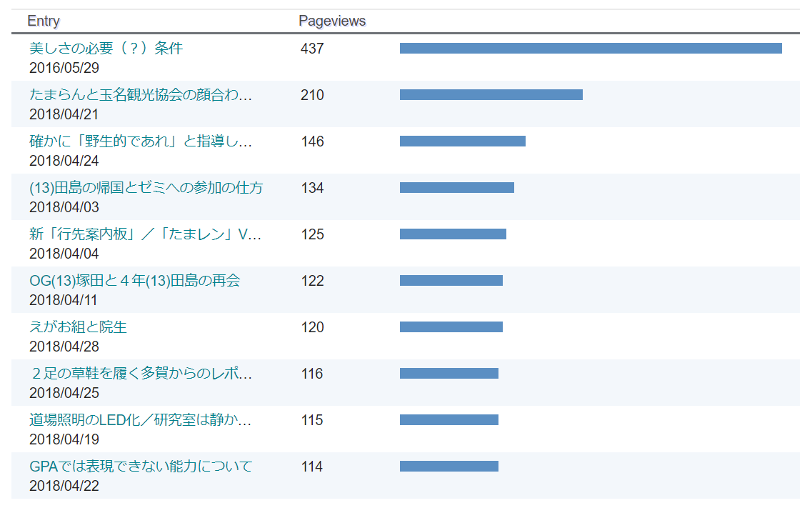The image size is (812, 508).
Task: Click the bar for 122 pageviews
Action: point(451,280)
